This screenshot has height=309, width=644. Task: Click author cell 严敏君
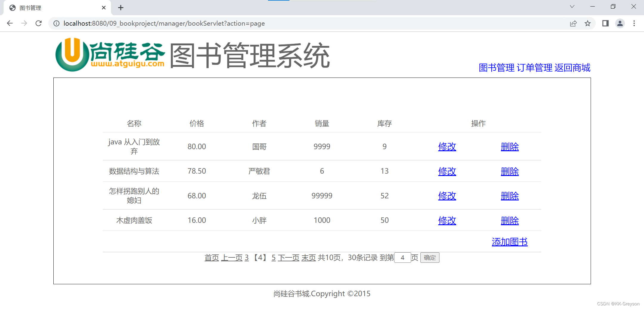click(x=259, y=171)
